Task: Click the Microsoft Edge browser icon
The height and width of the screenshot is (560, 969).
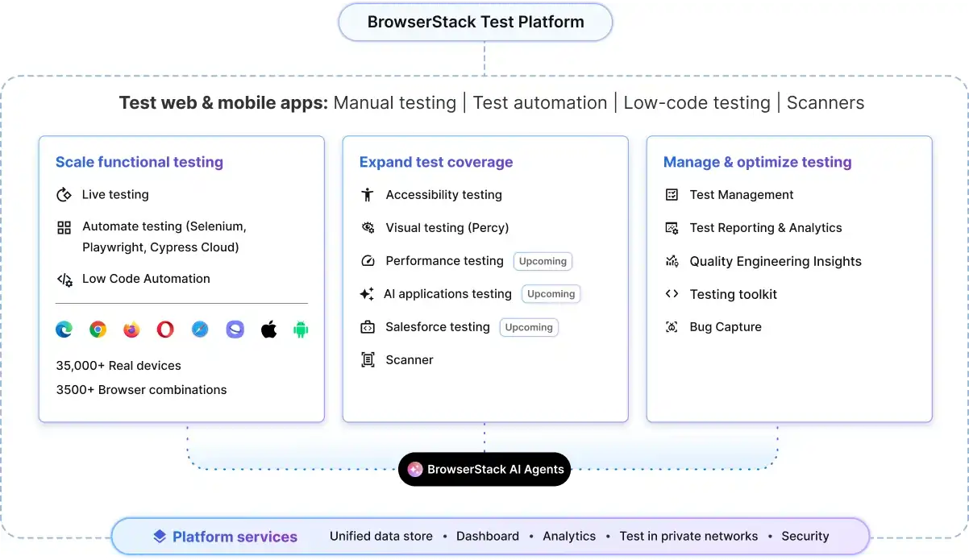Action: point(64,329)
